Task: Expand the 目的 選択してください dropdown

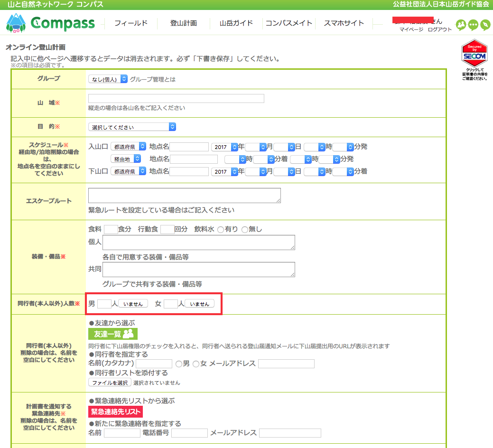Action: [132, 127]
